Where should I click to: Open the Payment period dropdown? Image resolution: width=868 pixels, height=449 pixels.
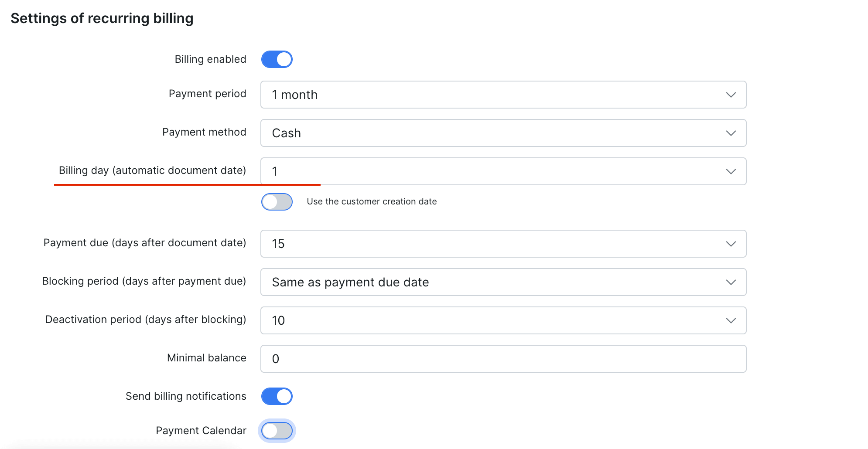tap(503, 95)
